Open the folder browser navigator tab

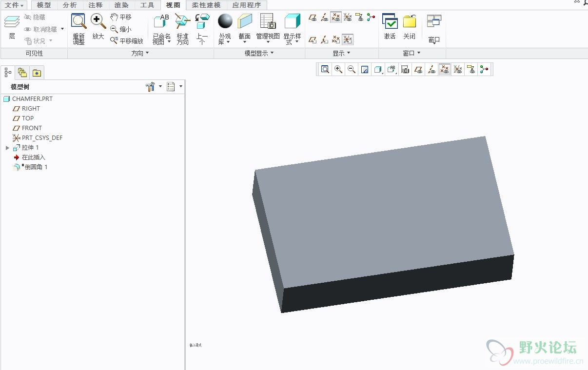(22, 73)
